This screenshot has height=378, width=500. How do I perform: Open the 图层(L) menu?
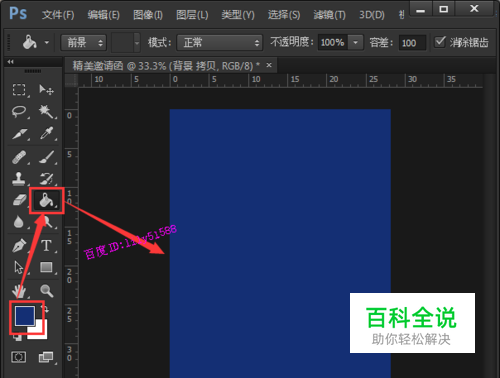coord(192,15)
